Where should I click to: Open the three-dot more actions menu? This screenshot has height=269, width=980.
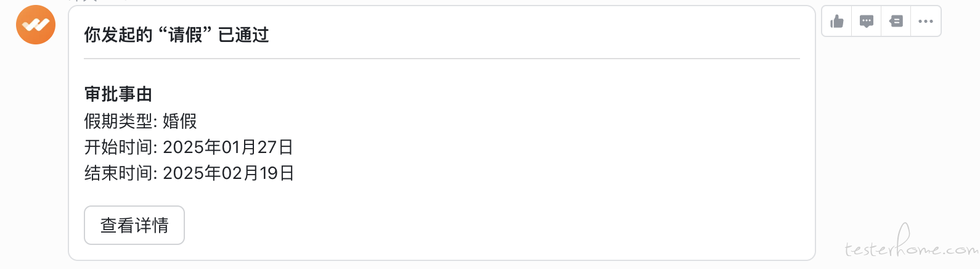[x=926, y=22]
